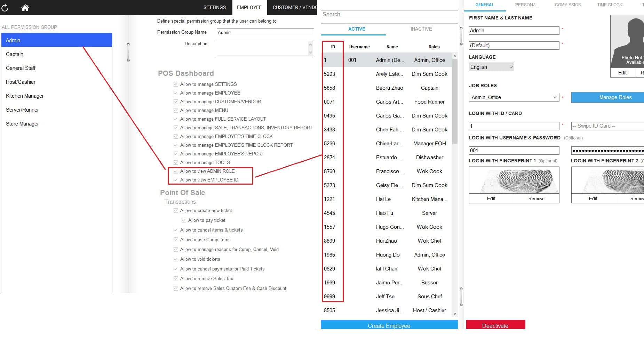Click the employee photo placeholder thumbnail
The width and height of the screenshot is (644, 356).
[x=628, y=42]
